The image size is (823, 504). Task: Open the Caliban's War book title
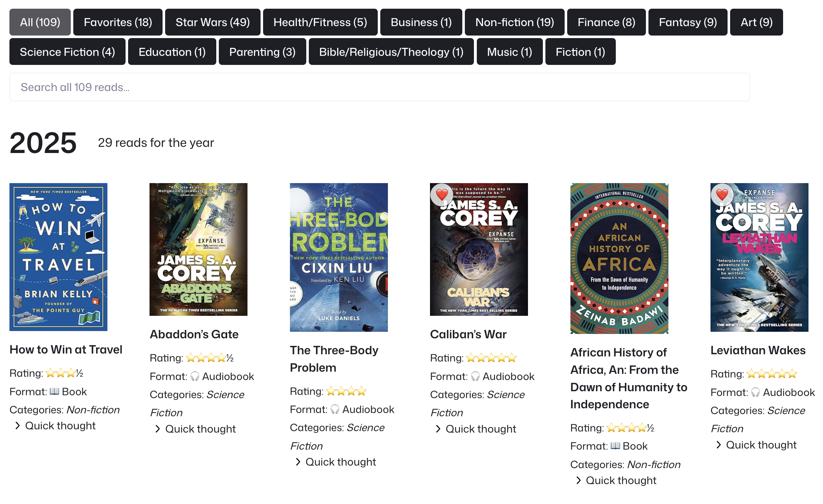tap(468, 334)
